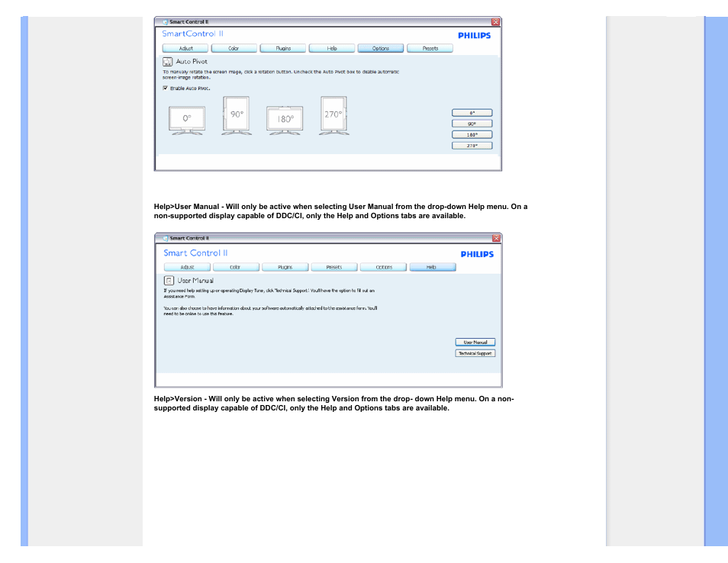Click the Smart Control II heading in the User Manual window
Screen dimensions: 728x563
195,253
